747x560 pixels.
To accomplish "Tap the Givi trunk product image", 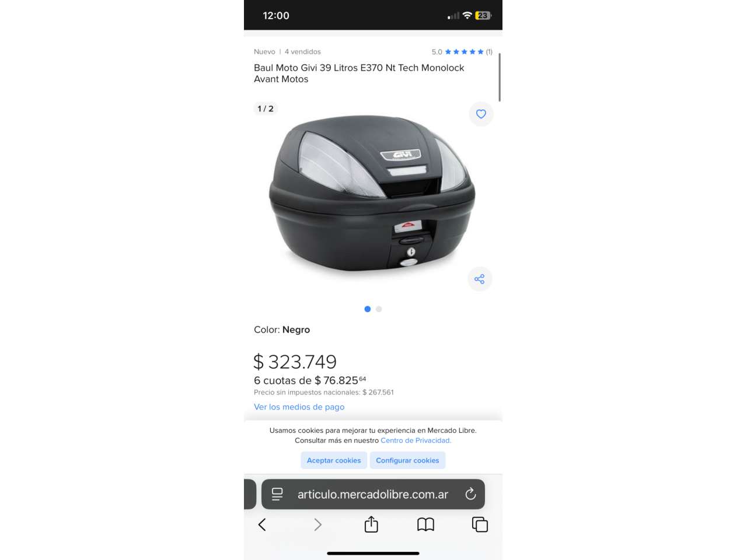I will (372, 194).
